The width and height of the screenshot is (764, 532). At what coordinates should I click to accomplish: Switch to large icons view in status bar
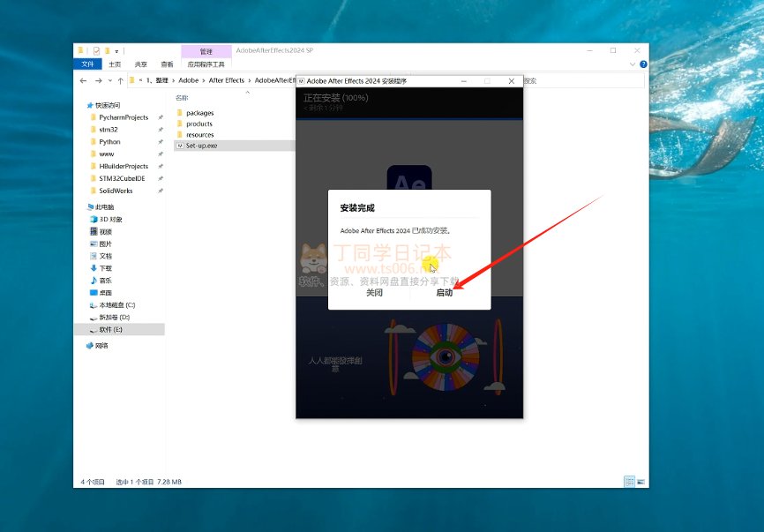click(641, 482)
